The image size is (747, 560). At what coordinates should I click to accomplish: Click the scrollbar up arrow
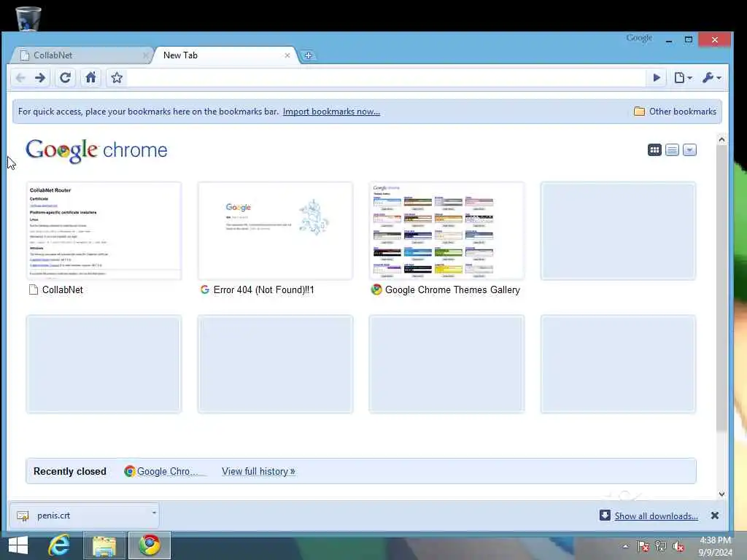(721, 139)
